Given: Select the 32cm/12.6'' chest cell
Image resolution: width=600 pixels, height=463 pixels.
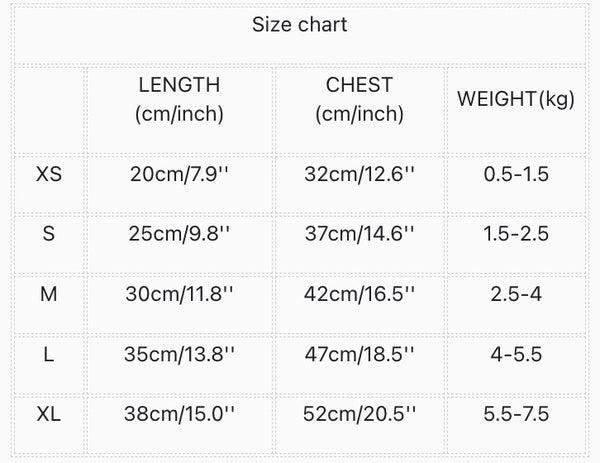Looking at the screenshot, I should pyautogui.click(x=359, y=174).
